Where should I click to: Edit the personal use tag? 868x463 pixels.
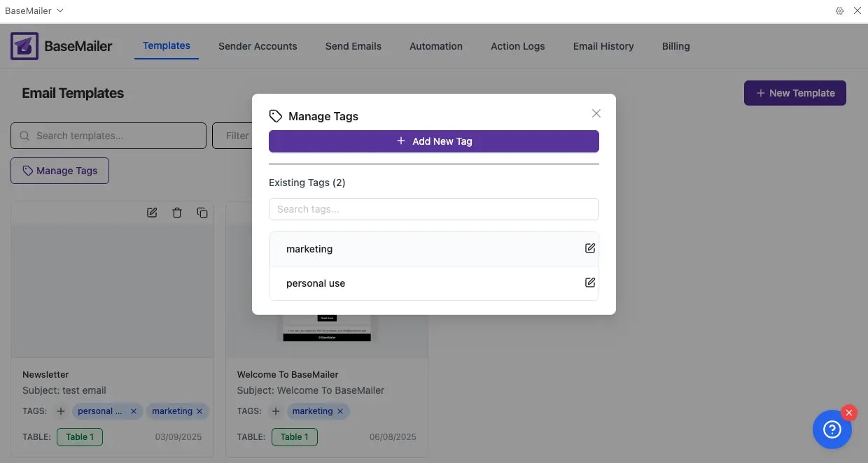pyautogui.click(x=590, y=283)
